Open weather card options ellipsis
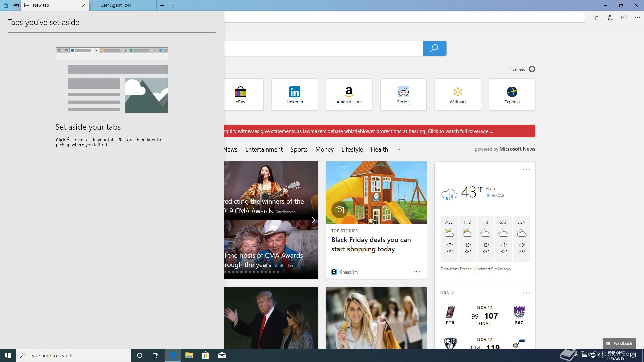Image resolution: width=644 pixels, height=362 pixels. (526, 169)
